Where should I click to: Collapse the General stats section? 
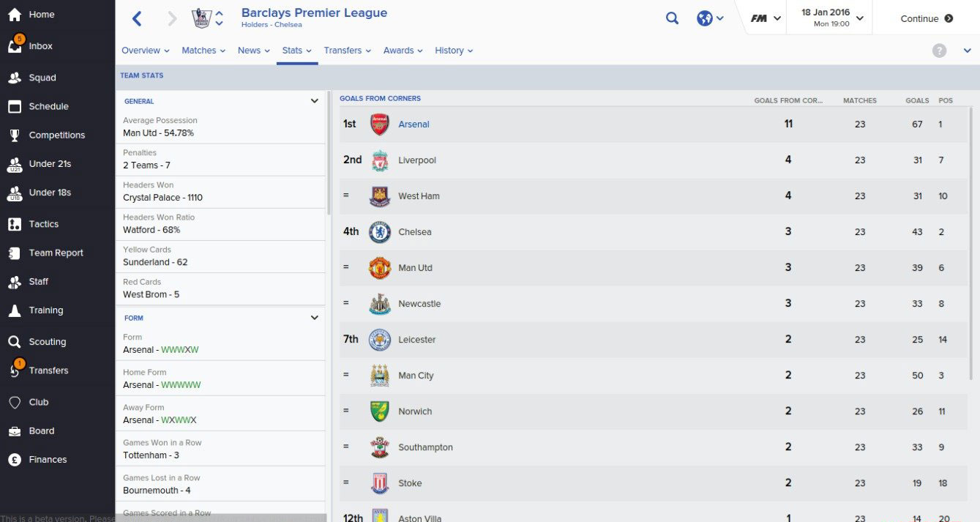[x=315, y=101]
